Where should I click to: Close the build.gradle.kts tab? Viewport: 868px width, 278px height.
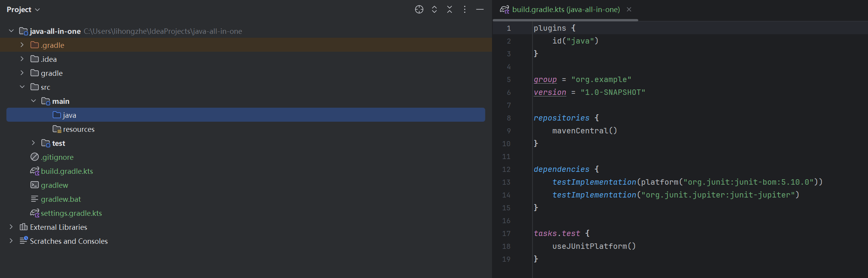pos(629,10)
